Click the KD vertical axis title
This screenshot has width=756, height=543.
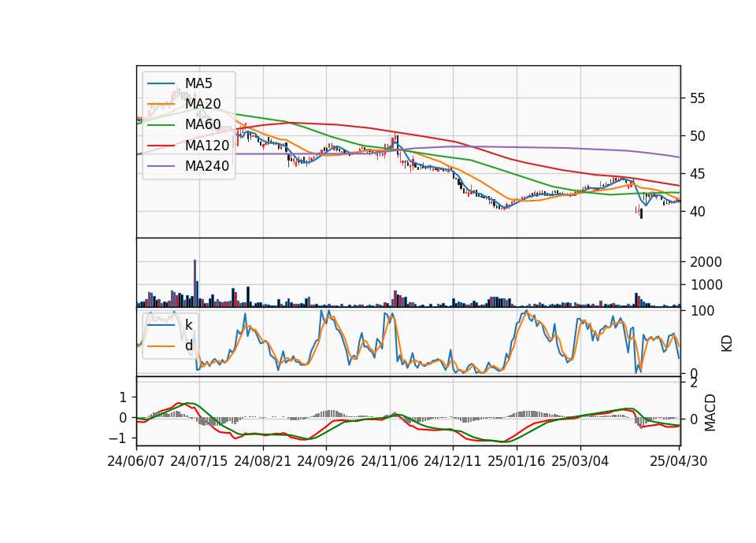pos(727,344)
